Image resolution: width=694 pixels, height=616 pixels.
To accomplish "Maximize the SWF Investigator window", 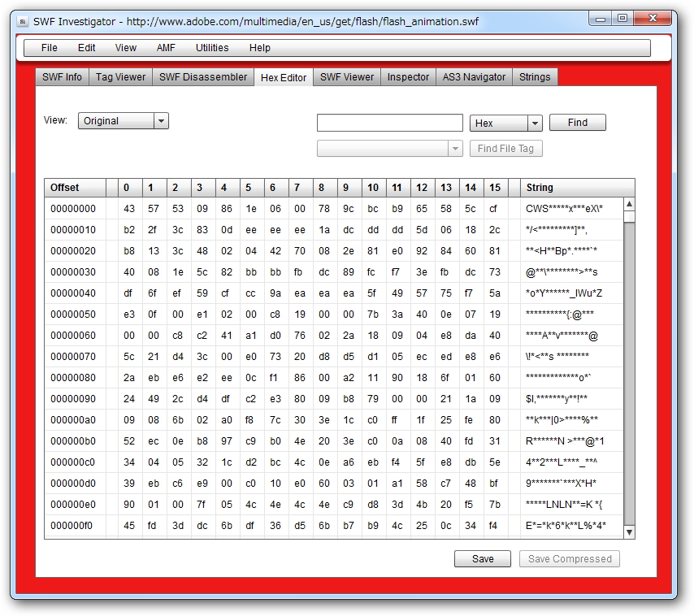I will pyautogui.click(x=622, y=19).
